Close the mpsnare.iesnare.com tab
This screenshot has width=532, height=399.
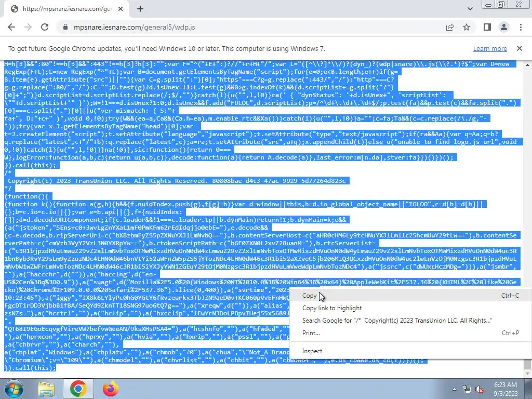coord(121,9)
